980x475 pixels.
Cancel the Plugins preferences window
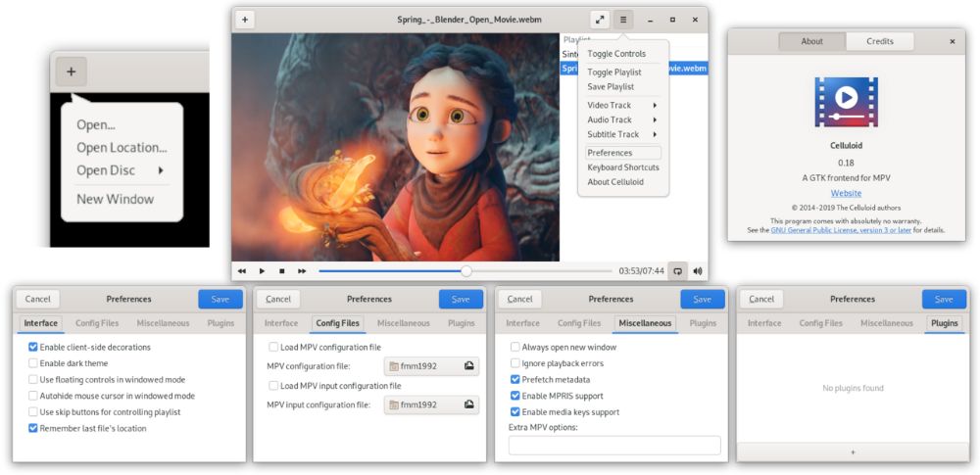coord(761,300)
